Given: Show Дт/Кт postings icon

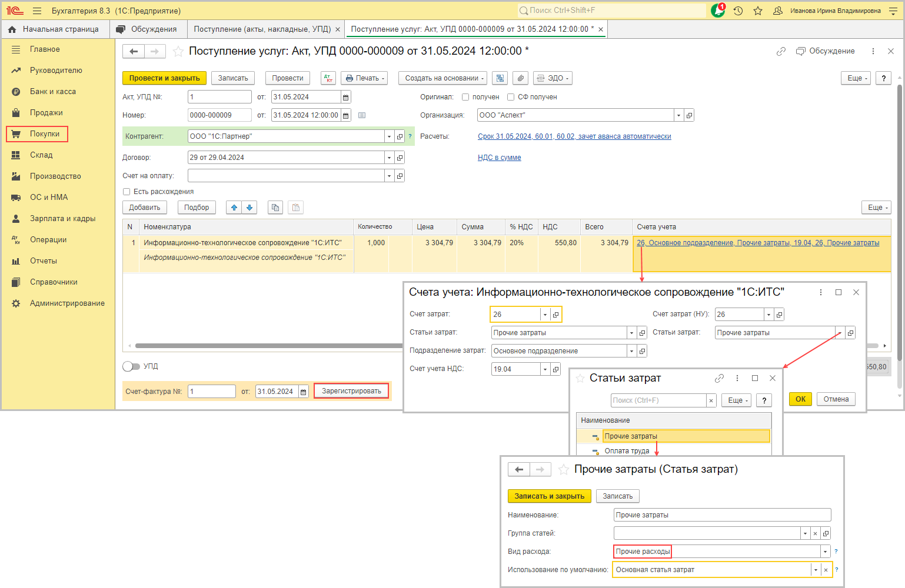Looking at the screenshot, I should [x=328, y=78].
